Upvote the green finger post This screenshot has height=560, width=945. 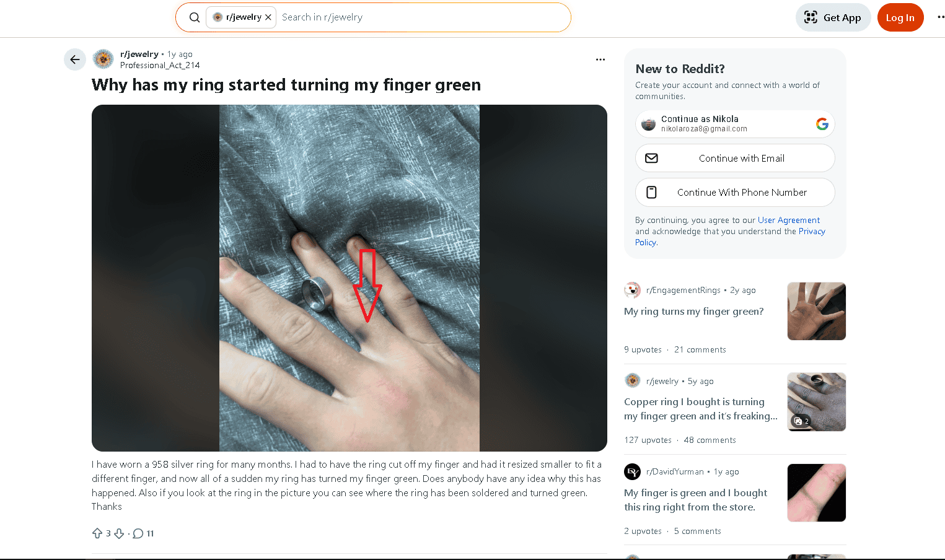[x=97, y=533]
